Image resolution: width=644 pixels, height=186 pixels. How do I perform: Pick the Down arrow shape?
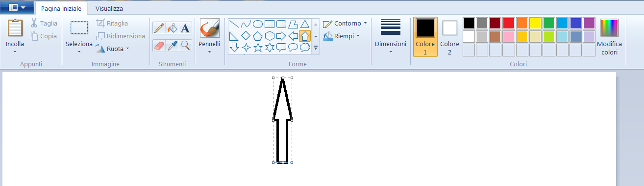[234, 48]
